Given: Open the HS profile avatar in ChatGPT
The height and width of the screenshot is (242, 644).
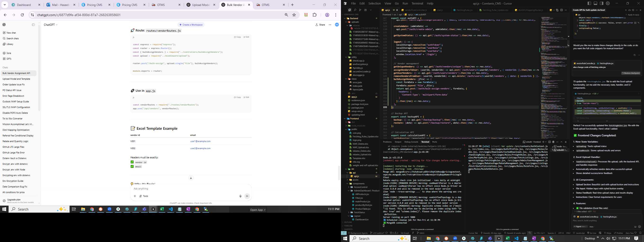Looking at the screenshot, I should [337, 25].
